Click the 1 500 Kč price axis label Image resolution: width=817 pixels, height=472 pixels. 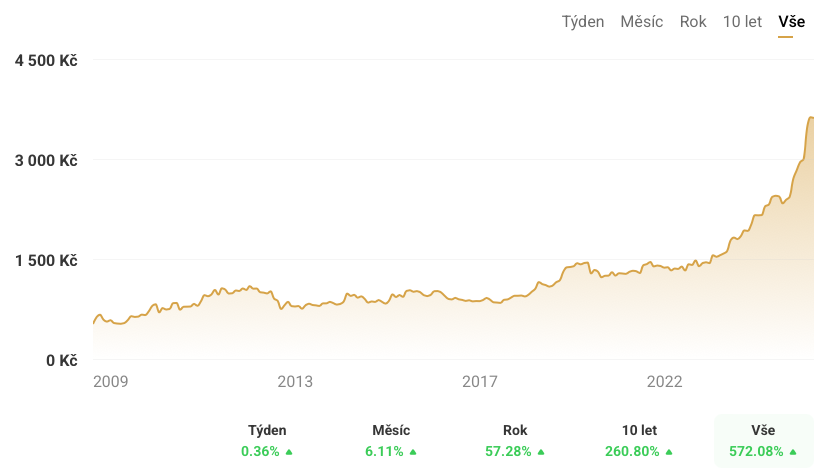pyautogui.click(x=46, y=260)
